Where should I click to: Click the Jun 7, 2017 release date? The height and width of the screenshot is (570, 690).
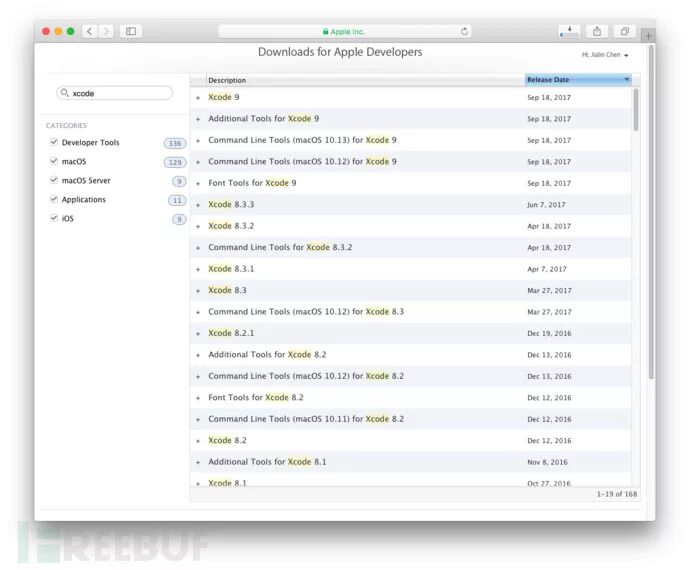(546, 205)
